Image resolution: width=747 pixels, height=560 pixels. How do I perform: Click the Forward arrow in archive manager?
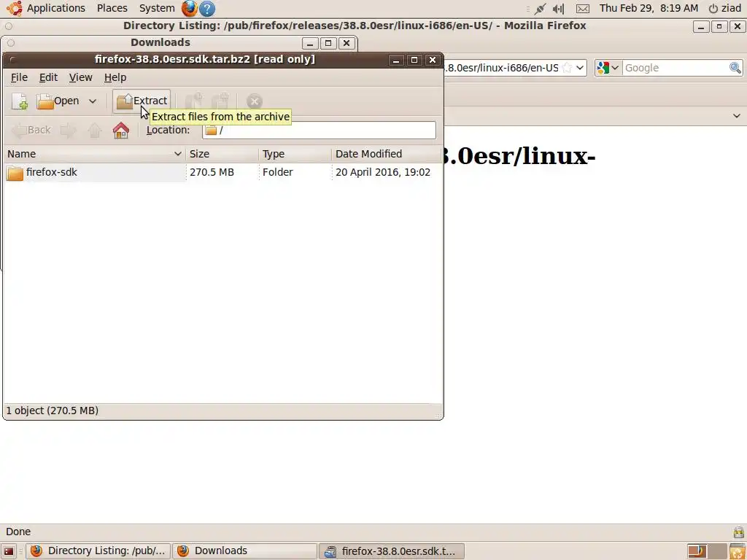[x=68, y=130]
